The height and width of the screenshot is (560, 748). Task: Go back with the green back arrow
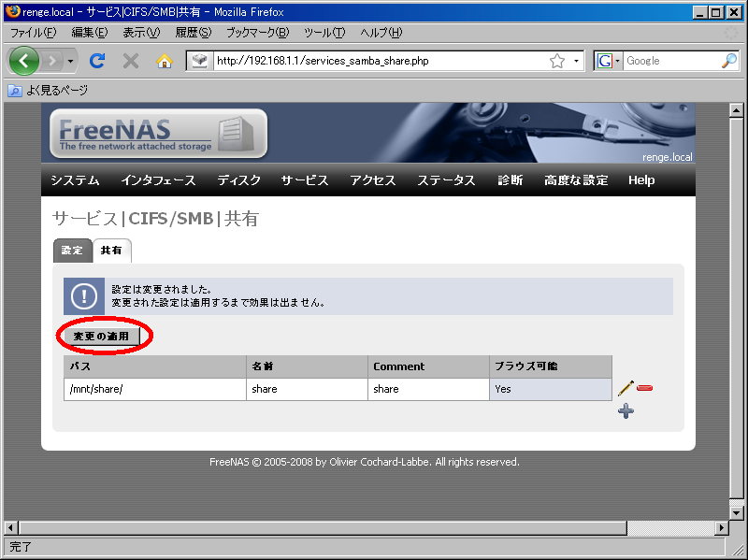pos(24,61)
